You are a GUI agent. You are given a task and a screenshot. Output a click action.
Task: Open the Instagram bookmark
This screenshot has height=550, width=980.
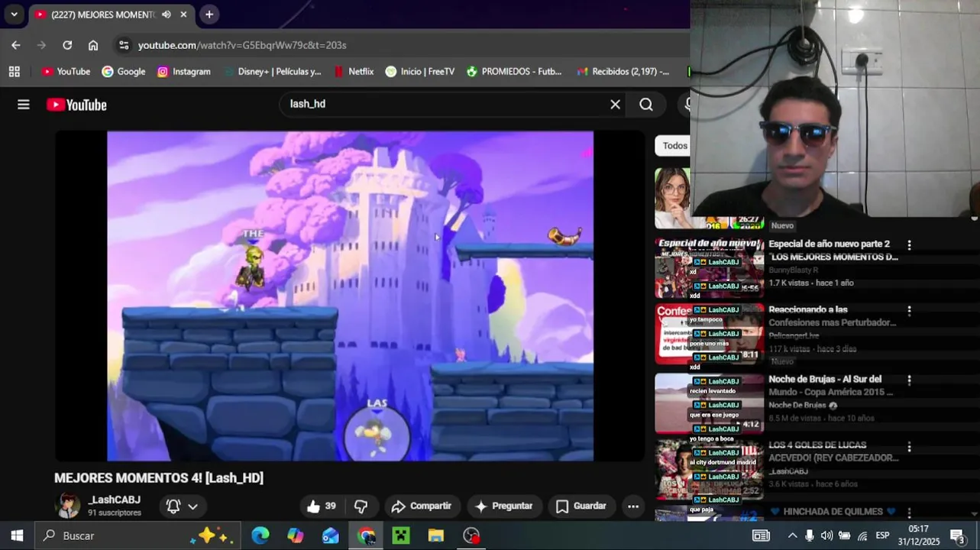(x=183, y=71)
